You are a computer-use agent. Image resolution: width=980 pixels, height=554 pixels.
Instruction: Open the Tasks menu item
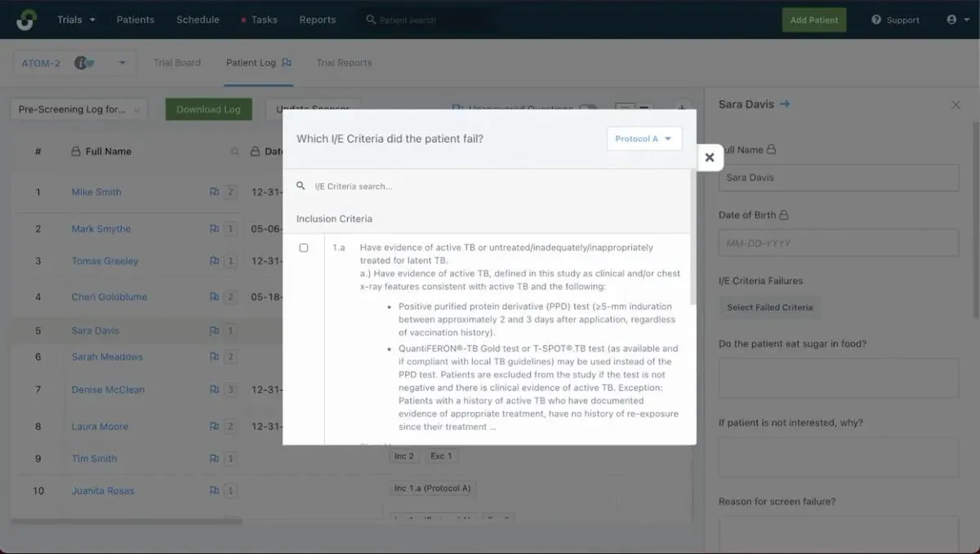pyautogui.click(x=264, y=19)
